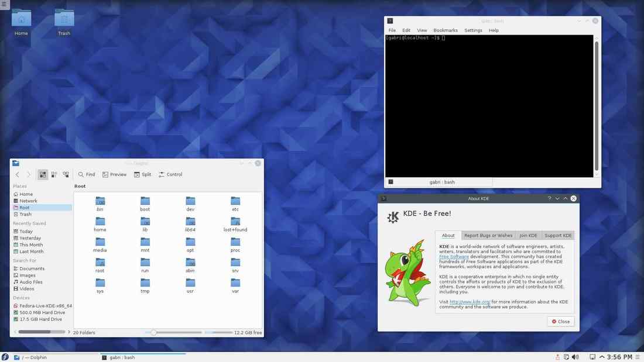Switch to the Report Bugs or Wishes tab
644x362 pixels.
pyautogui.click(x=488, y=235)
